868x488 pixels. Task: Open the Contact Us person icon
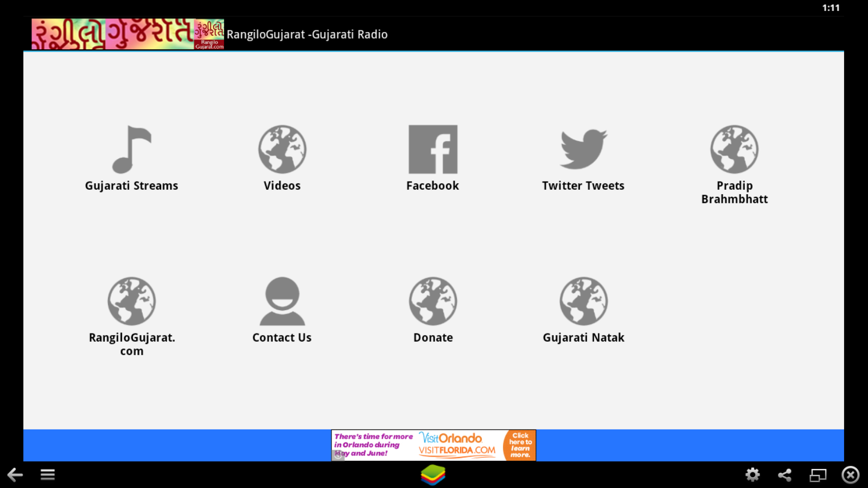[282, 301]
